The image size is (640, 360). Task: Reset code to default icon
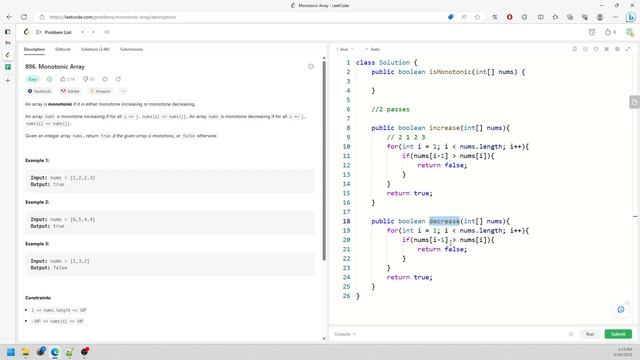pos(596,49)
